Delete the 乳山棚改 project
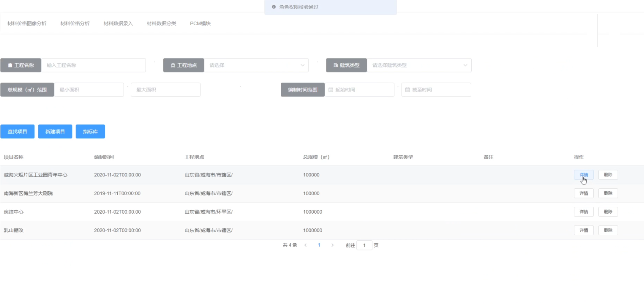 click(x=608, y=230)
